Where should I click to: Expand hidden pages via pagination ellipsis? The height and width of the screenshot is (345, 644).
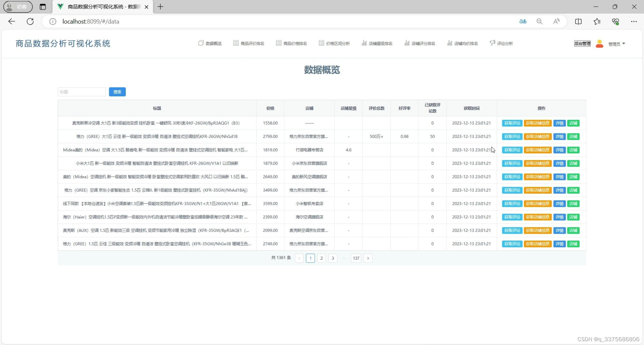pos(344,258)
